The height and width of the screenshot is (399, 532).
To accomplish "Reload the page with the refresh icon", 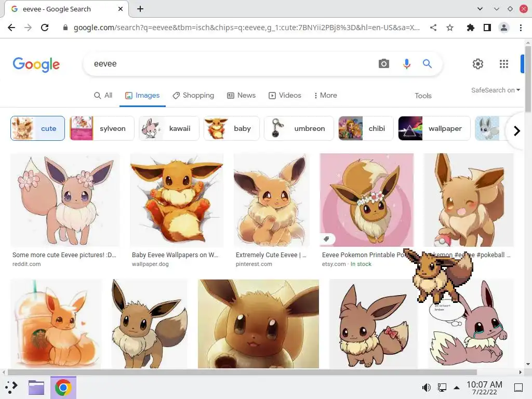I will tap(45, 28).
